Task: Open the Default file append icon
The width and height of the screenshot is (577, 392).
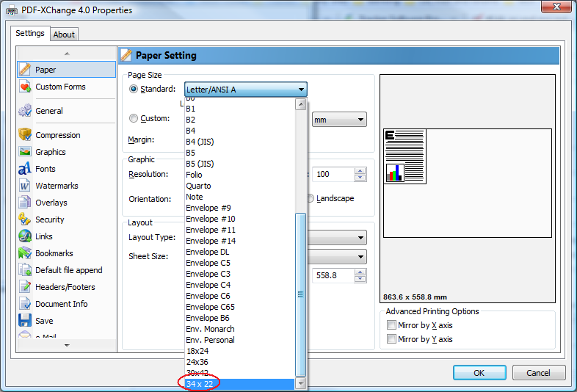Action: point(25,270)
